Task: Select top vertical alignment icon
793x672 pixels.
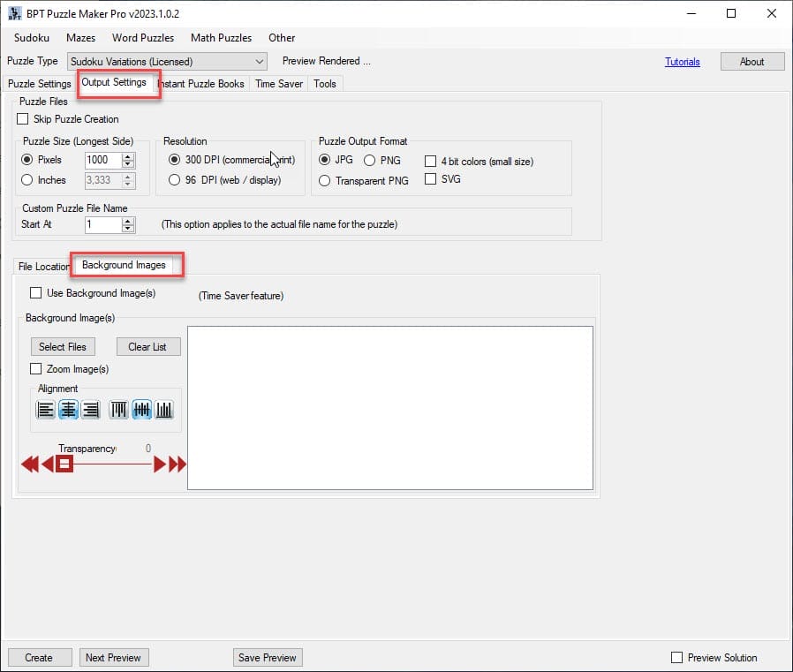Action: coord(119,410)
